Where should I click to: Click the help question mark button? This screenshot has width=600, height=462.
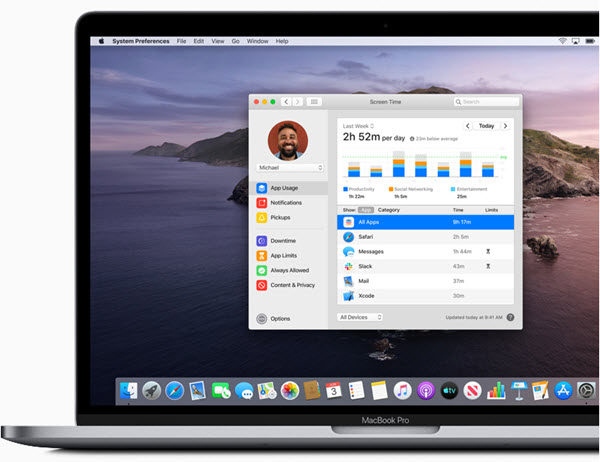[510, 317]
